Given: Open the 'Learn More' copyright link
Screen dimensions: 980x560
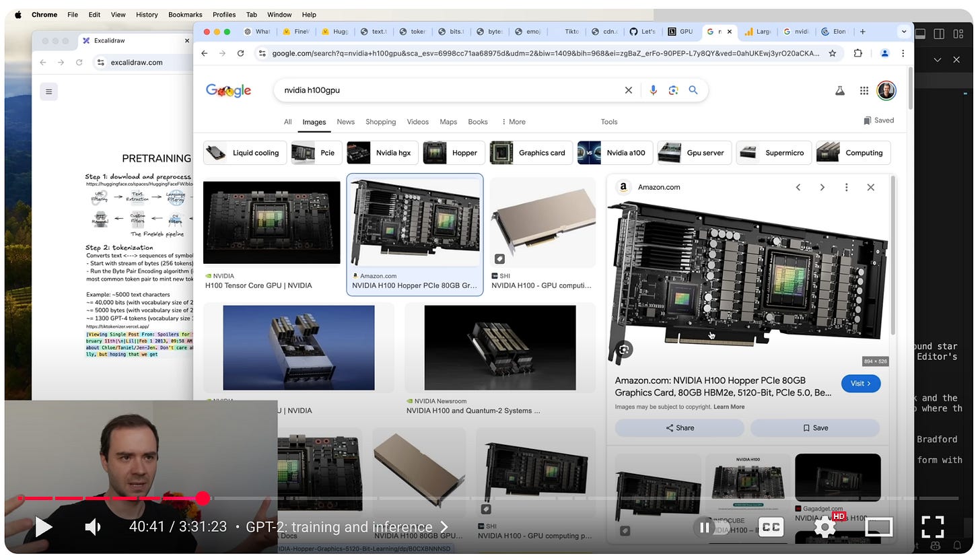Looking at the screenshot, I should coord(729,407).
